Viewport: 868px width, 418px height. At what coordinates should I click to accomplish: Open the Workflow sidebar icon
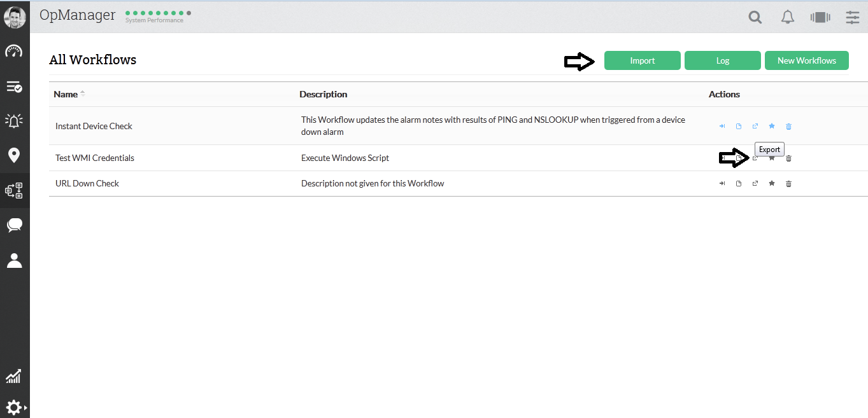[14, 190]
